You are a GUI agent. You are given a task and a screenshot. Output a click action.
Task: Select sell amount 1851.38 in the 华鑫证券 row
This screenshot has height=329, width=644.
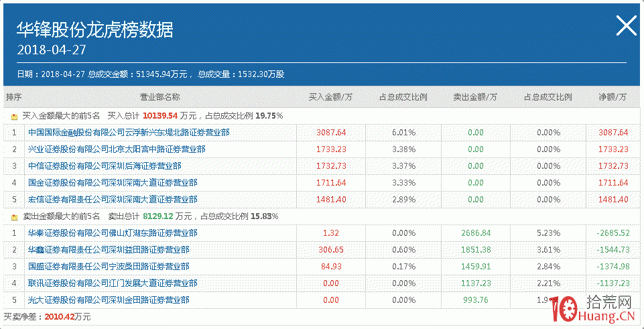coord(476,250)
